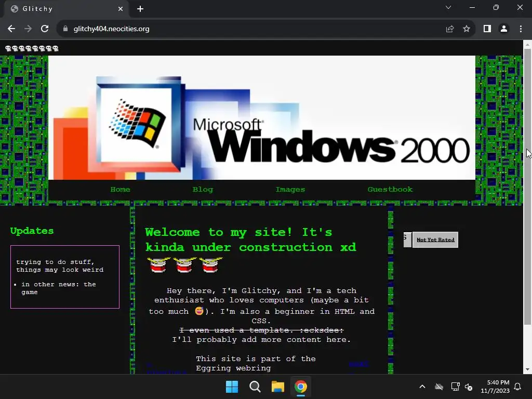The height and width of the screenshot is (399, 532).
Task: Click the Welcome to my site heading
Action: (x=251, y=240)
